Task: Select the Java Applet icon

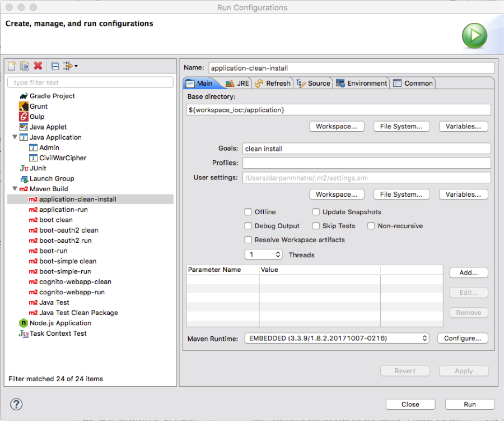Action: pos(24,127)
